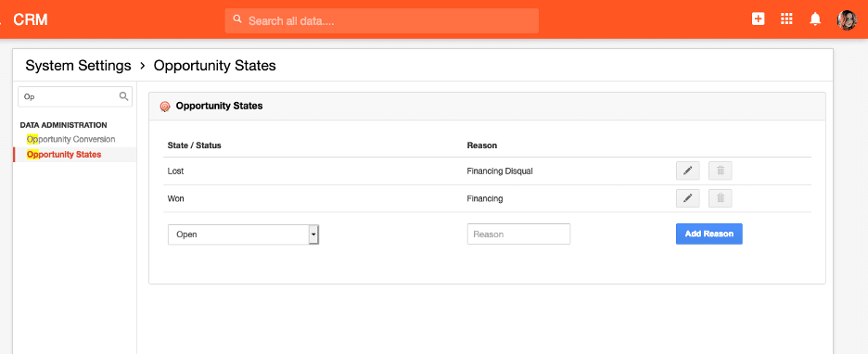Open the Open state dropdown
Image resolution: width=868 pixels, height=354 pixels.
[243, 234]
